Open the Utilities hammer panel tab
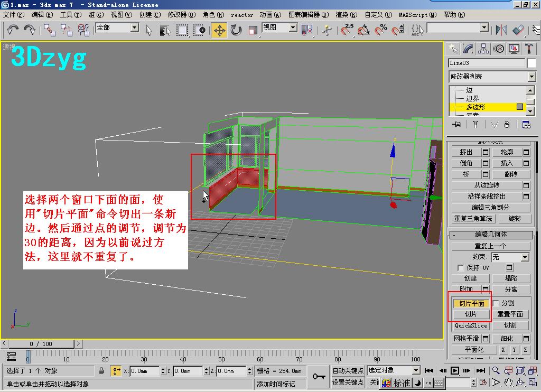Viewport: 541px width, 392px height. (x=529, y=49)
